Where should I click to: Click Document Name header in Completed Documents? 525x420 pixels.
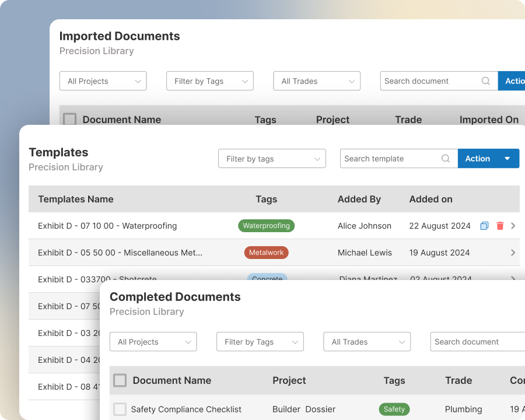[x=171, y=380]
